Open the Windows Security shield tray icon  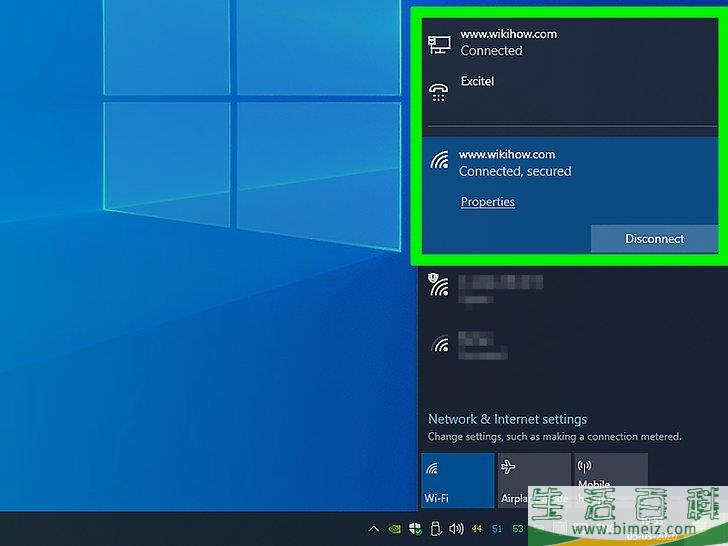coord(415,528)
